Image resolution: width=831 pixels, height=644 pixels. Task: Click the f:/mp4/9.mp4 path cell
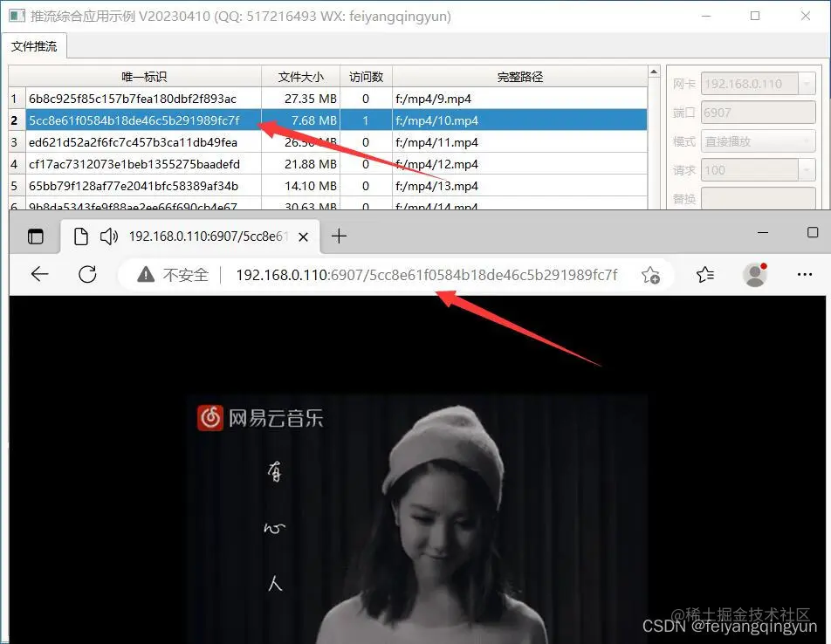[519, 99]
